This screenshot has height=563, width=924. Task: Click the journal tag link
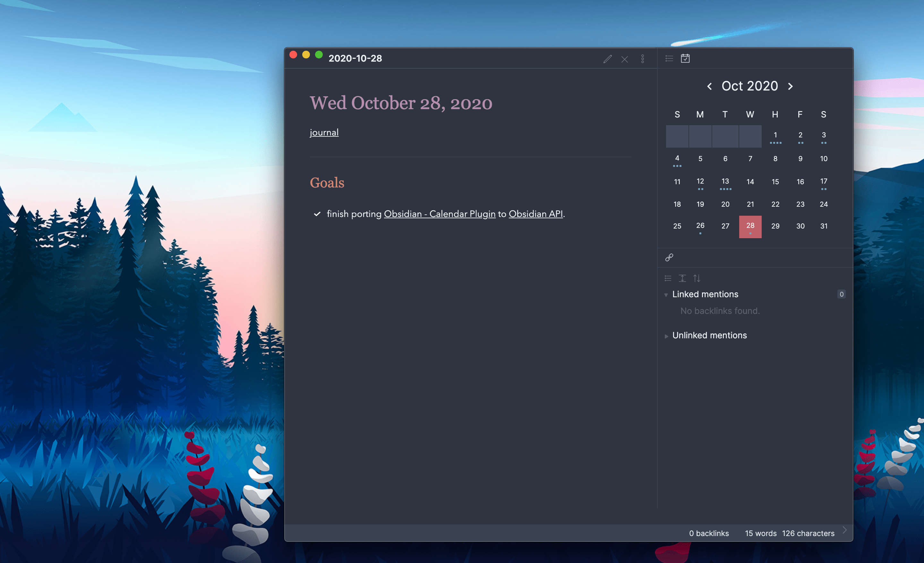click(x=324, y=133)
